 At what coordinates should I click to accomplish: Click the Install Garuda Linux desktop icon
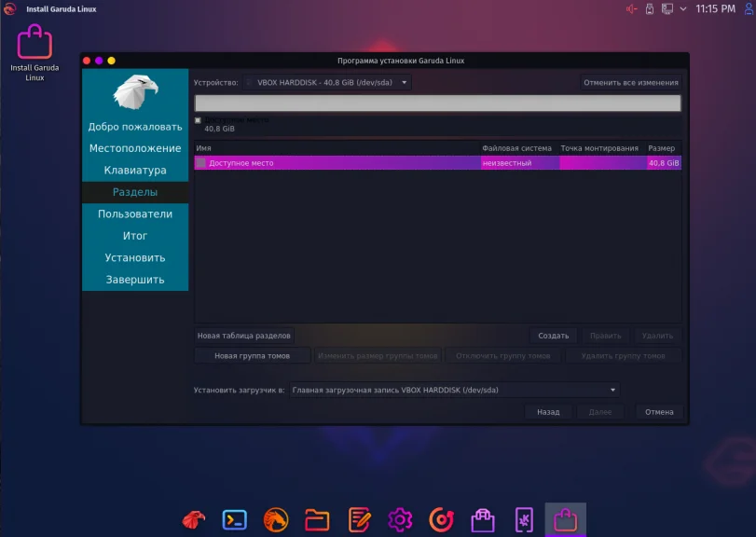point(34,44)
